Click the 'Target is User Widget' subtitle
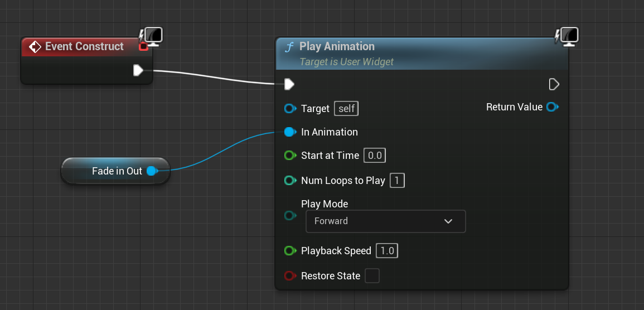The height and width of the screenshot is (310, 644). point(346,61)
